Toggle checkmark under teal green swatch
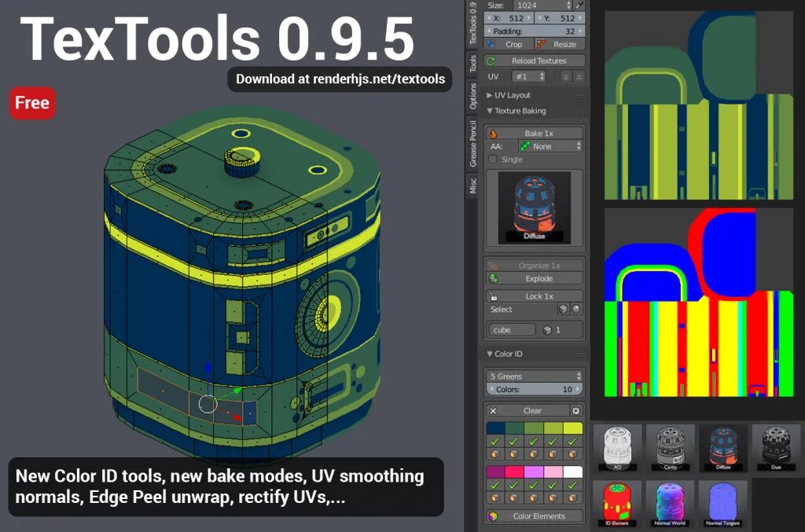The image size is (805, 532). (x=514, y=441)
